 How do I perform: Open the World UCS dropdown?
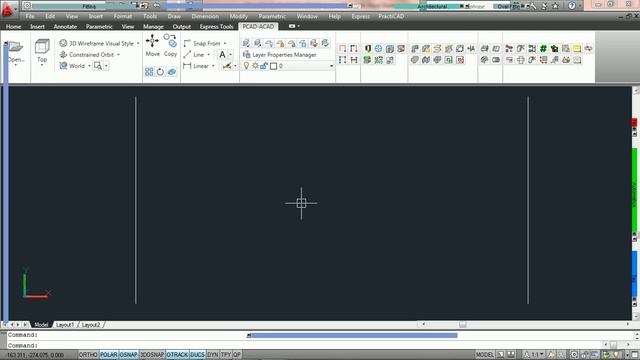pos(89,66)
